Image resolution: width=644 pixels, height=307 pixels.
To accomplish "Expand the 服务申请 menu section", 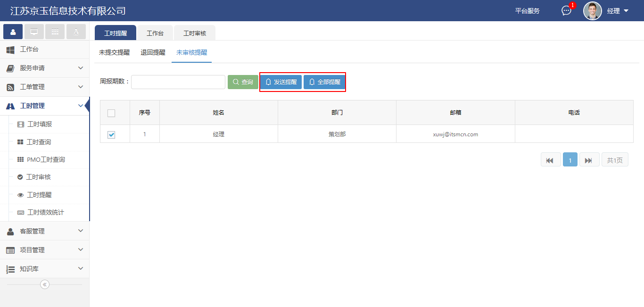I will [x=44, y=68].
